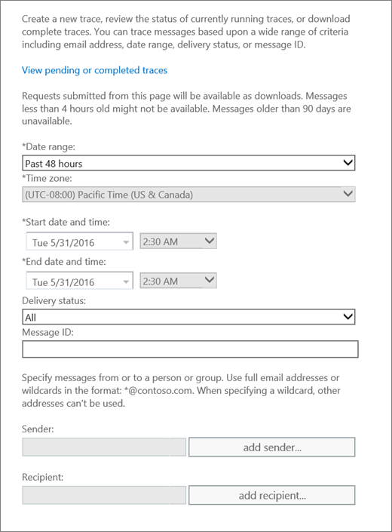Click the grey Recipient address field

pyautogui.click(x=104, y=495)
